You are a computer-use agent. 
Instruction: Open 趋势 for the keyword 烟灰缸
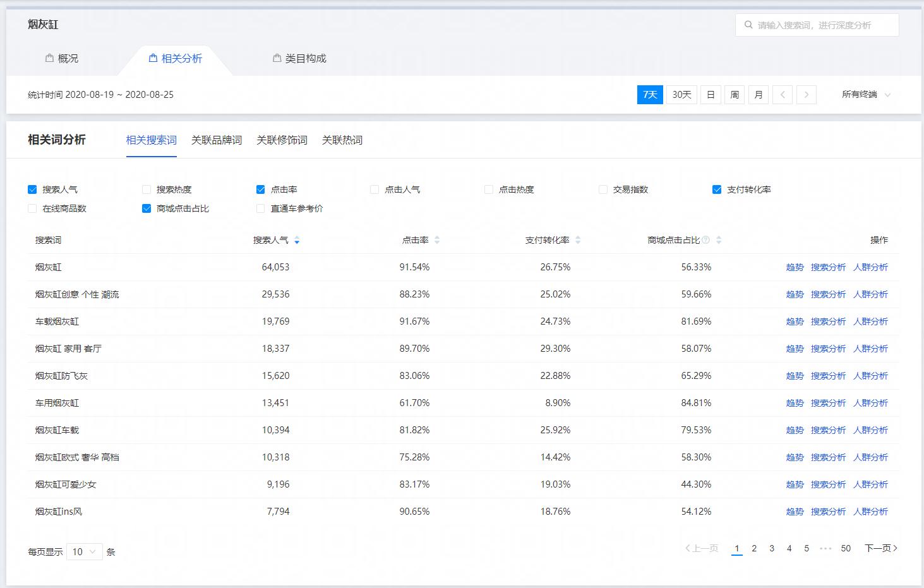pos(795,267)
